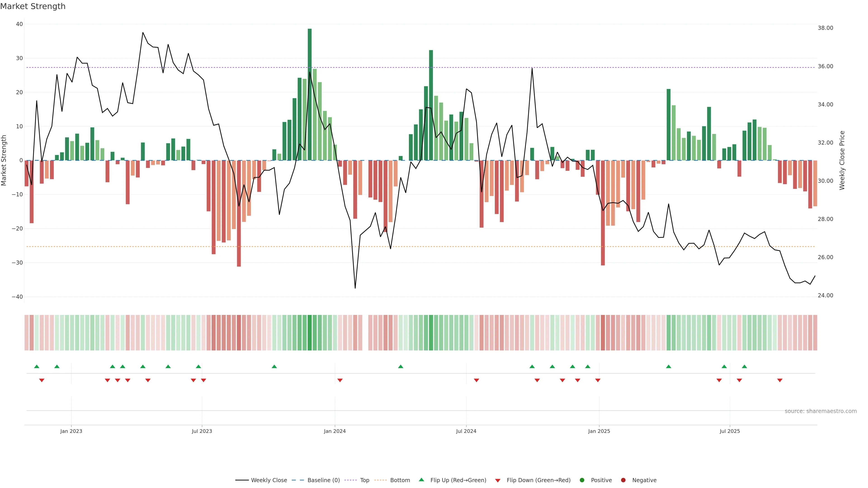
Task: Click the 36.00 right axis tick label
Action: (x=825, y=66)
